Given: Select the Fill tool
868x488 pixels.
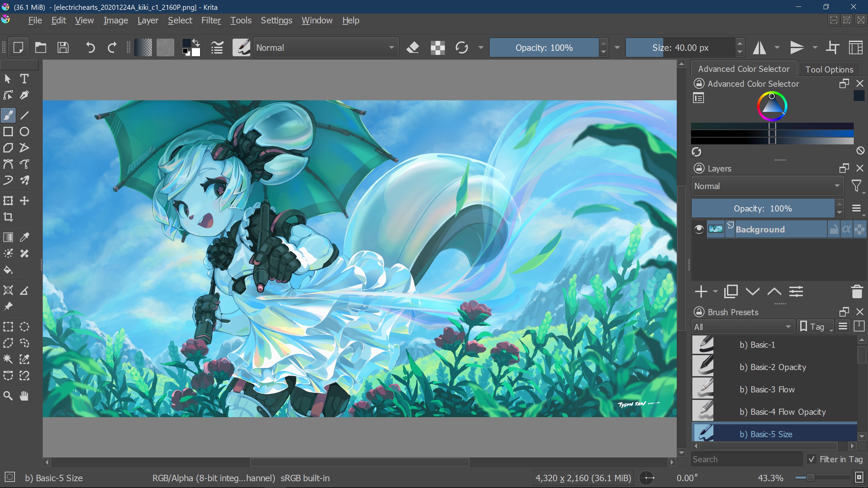Looking at the screenshot, I should [x=8, y=270].
